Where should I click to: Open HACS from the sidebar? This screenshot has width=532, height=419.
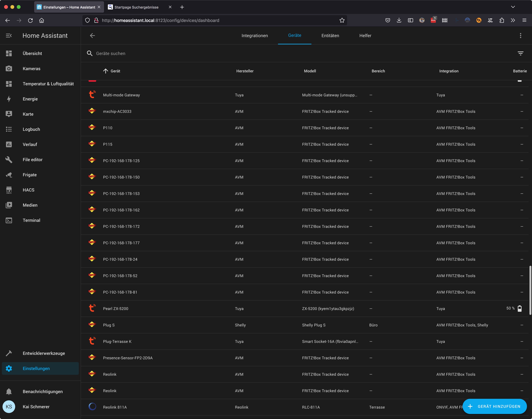28,190
